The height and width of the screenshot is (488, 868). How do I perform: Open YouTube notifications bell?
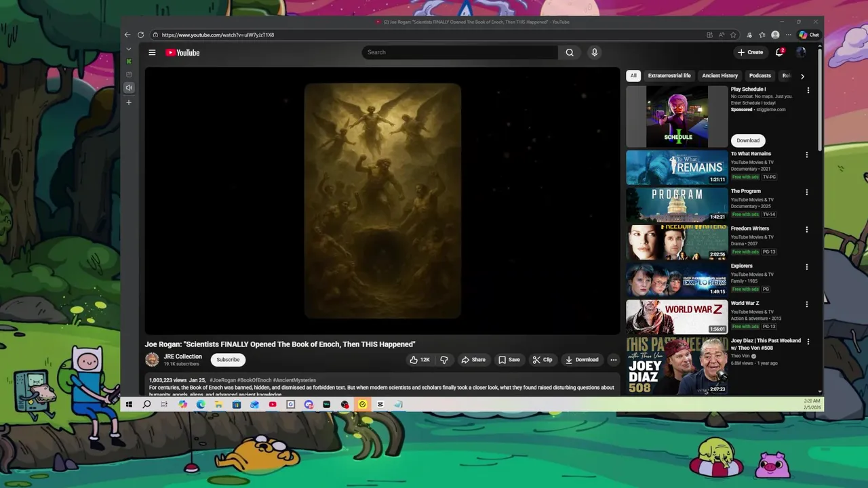pyautogui.click(x=780, y=52)
